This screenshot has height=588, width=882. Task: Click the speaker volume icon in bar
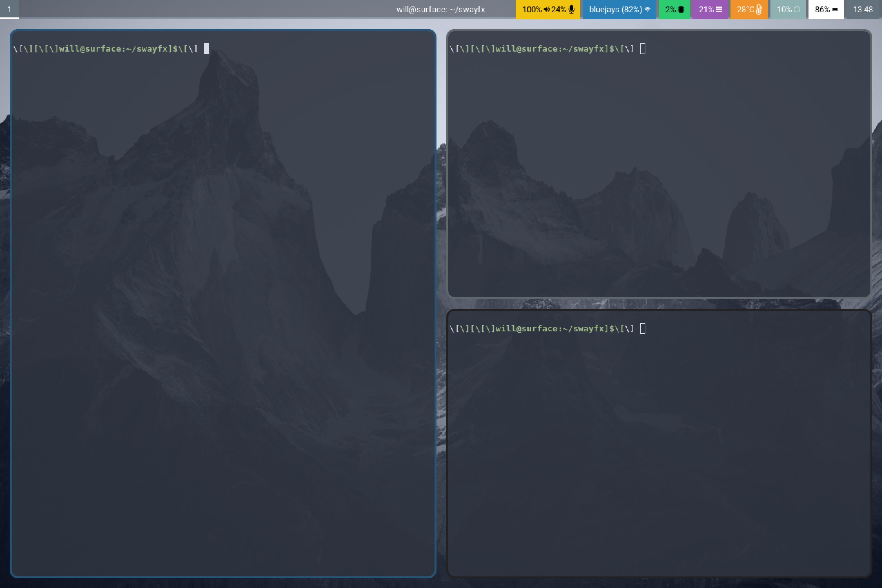pyautogui.click(x=547, y=9)
